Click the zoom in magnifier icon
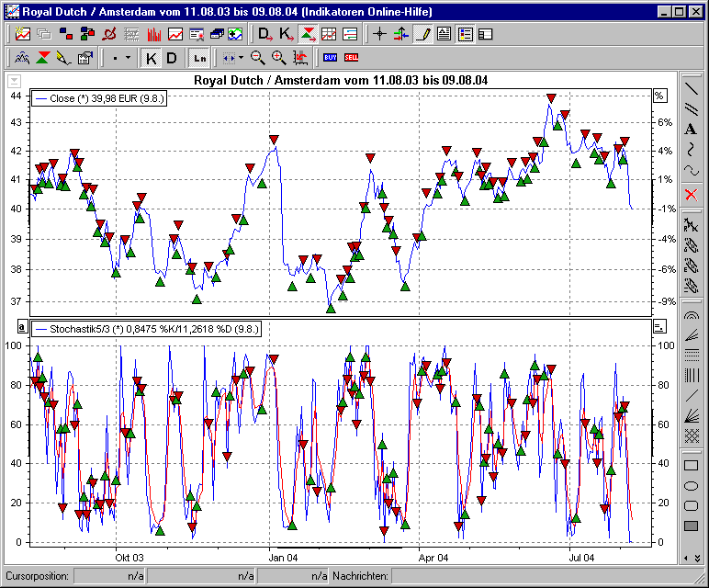Image resolution: width=709 pixels, height=588 pixels. [278, 58]
